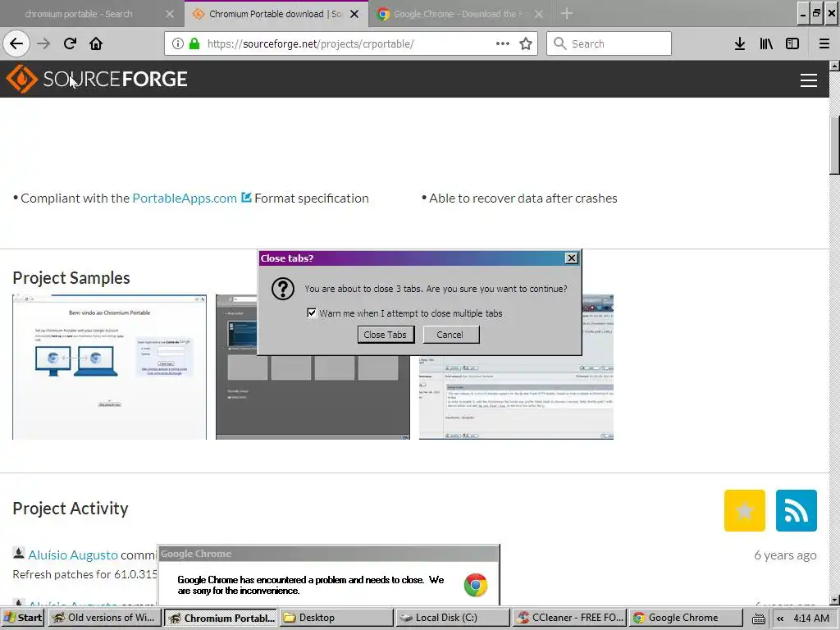Click the page scrollbar up arrow

pos(834,66)
